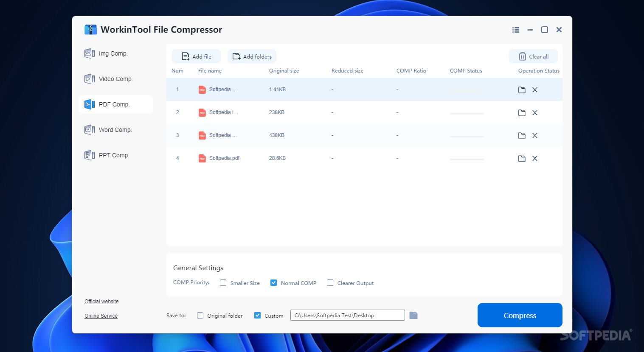Remove the 238KB file from list
Viewport: 644px width, 352px height.
(x=535, y=113)
